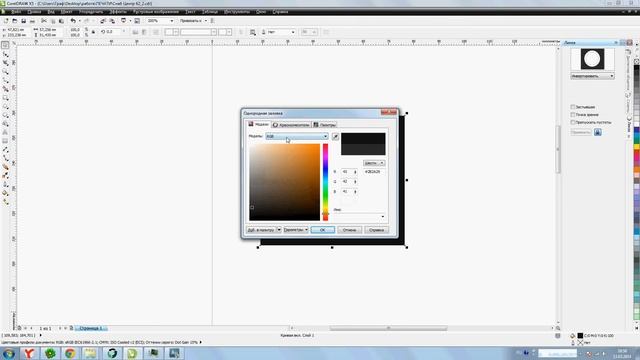Click the Print icon on the toolbar
Screen dimensions: 640x360
[x=33, y=21]
